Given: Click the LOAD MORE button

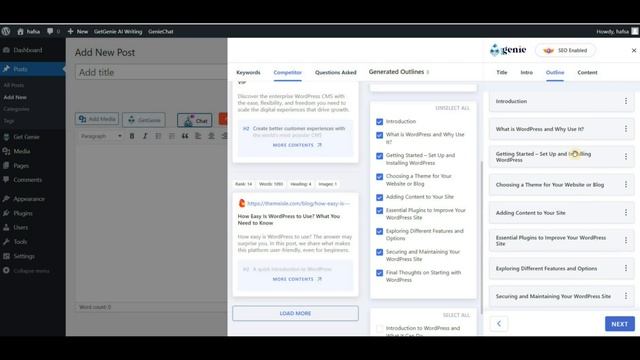Looking at the screenshot, I should [296, 313].
